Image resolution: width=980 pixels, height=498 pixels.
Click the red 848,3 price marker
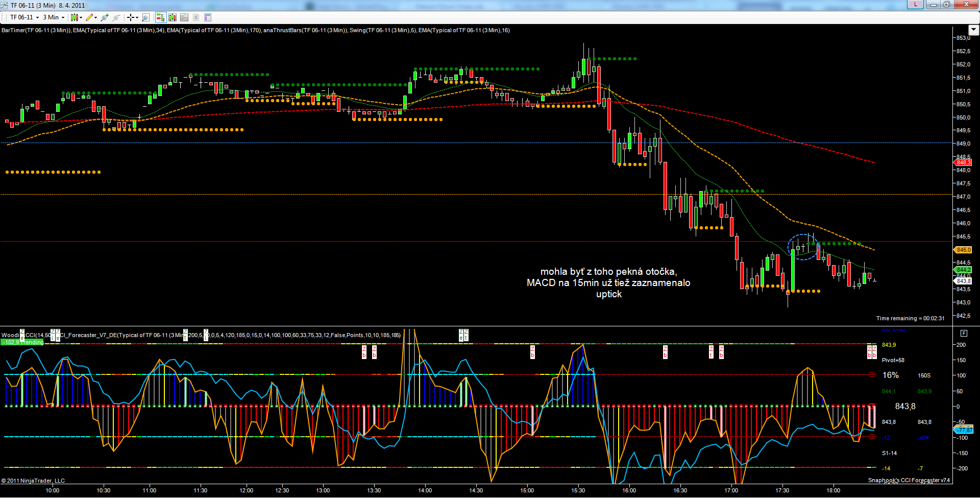[963, 162]
